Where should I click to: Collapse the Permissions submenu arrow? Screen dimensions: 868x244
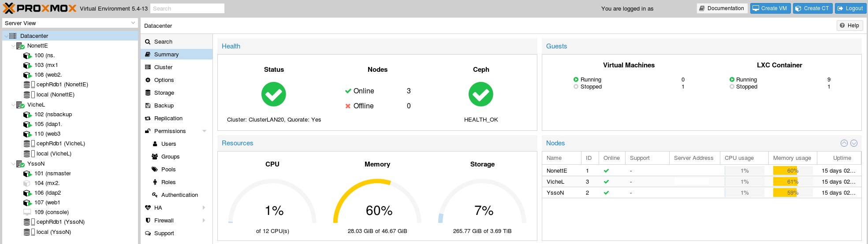point(204,131)
